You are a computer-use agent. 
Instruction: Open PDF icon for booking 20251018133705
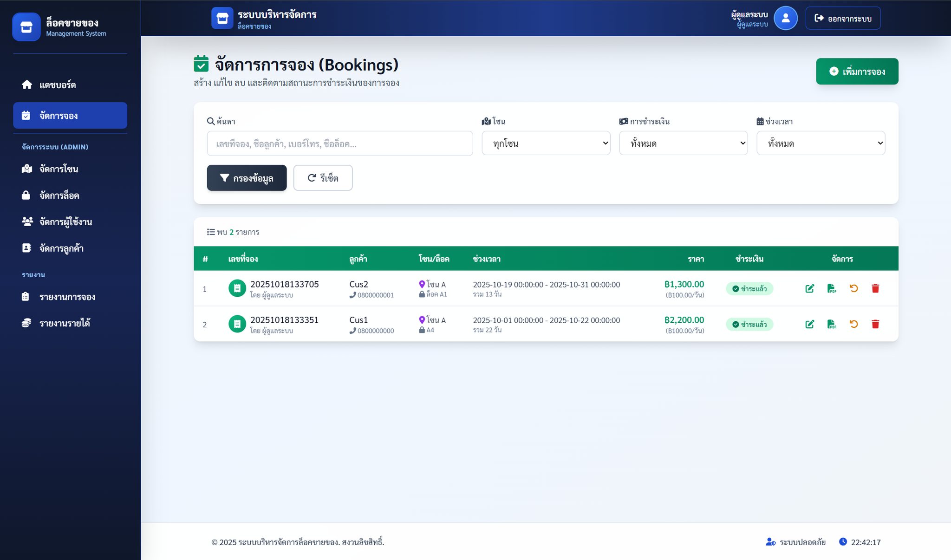[831, 288]
